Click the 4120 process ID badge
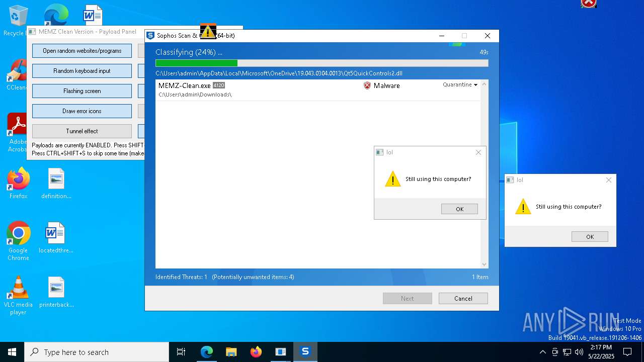Screen dimensions: 644x362 point(219,85)
